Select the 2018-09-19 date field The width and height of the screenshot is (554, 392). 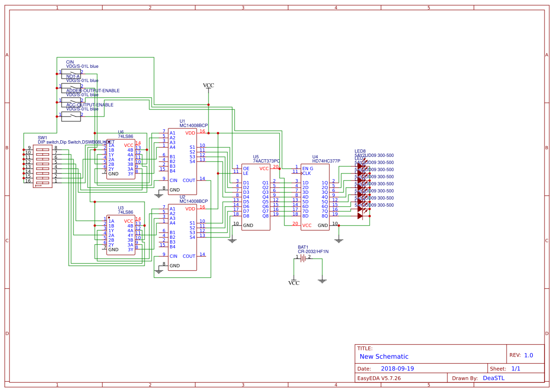[398, 368]
